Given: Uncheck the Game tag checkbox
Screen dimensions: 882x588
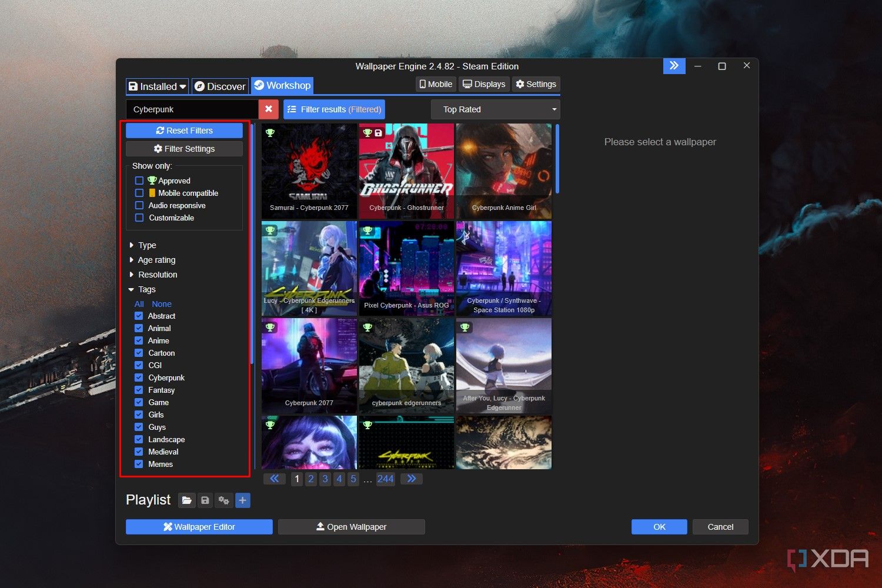Looking at the screenshot, I should 139,402.
